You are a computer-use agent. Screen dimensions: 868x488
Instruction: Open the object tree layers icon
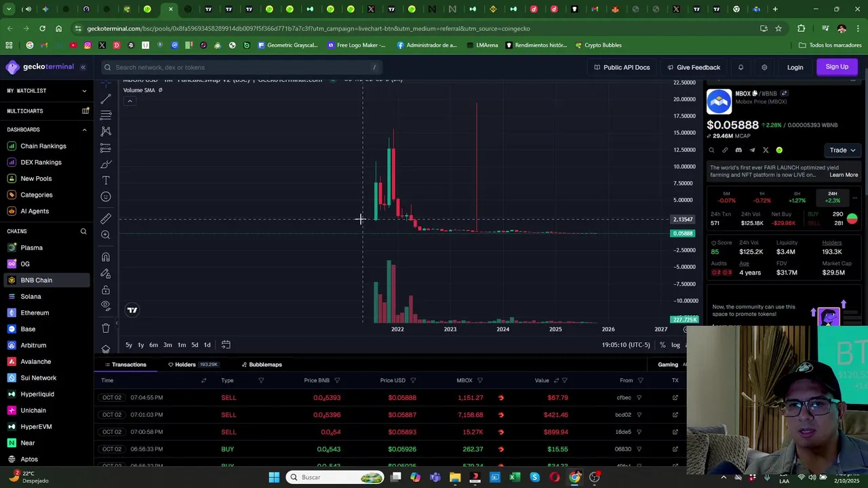106,349
